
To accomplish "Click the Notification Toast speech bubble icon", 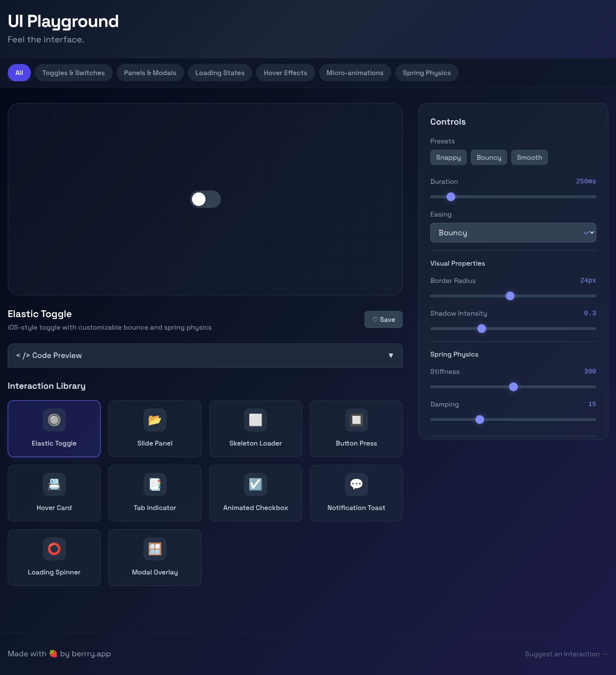I will click(356, 484).
